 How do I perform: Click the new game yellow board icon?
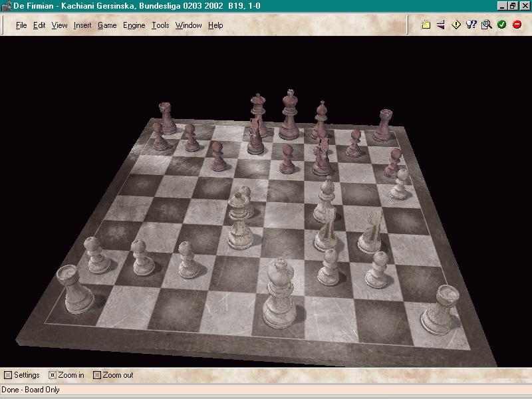426,25
